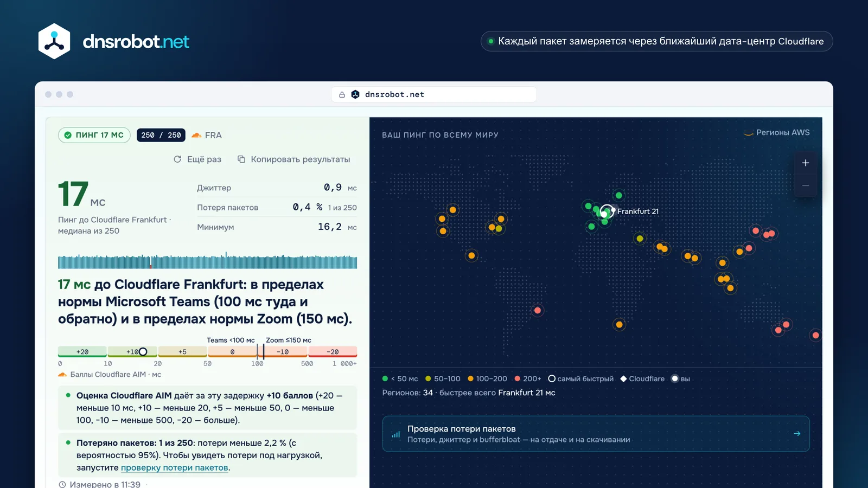Click the '+5' scale segment
This screenshot has height=488, width=868.
182,352
